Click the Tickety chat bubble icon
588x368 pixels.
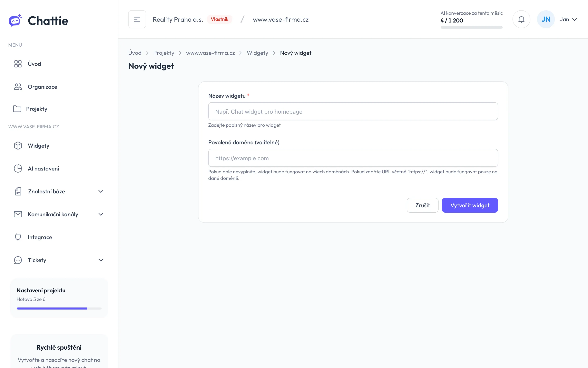pyautogui.click(x=18, y=260)
